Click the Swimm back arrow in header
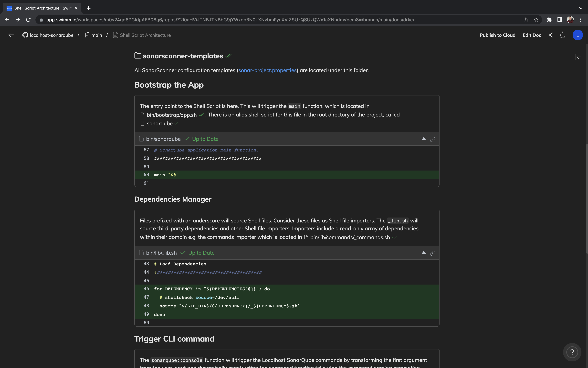This screenshot has width=588, height=368. click(x=11, y=35)
